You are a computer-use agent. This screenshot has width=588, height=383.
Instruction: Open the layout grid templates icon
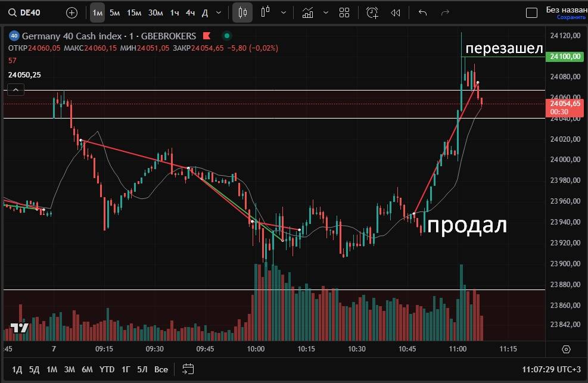click(x=344, y=13)
